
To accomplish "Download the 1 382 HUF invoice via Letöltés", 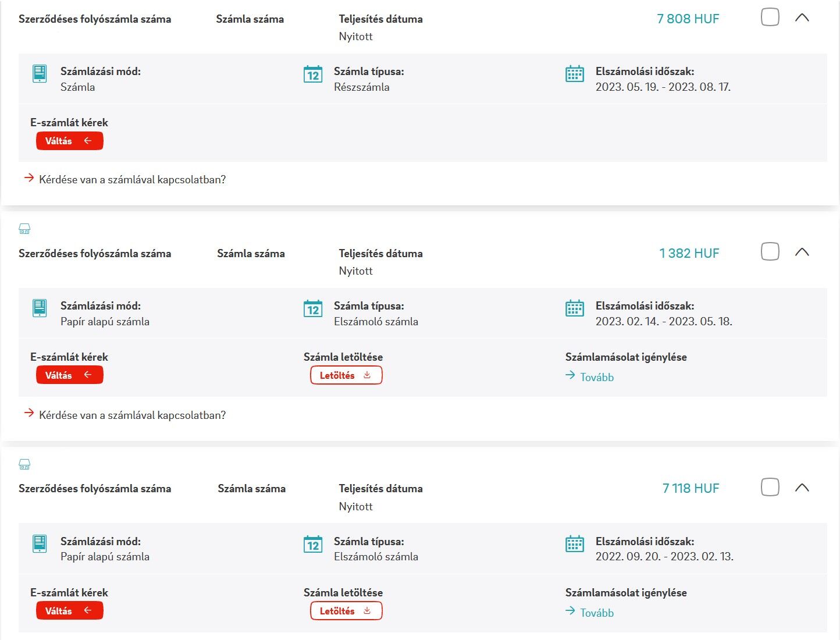I will (x=346, y=375).
